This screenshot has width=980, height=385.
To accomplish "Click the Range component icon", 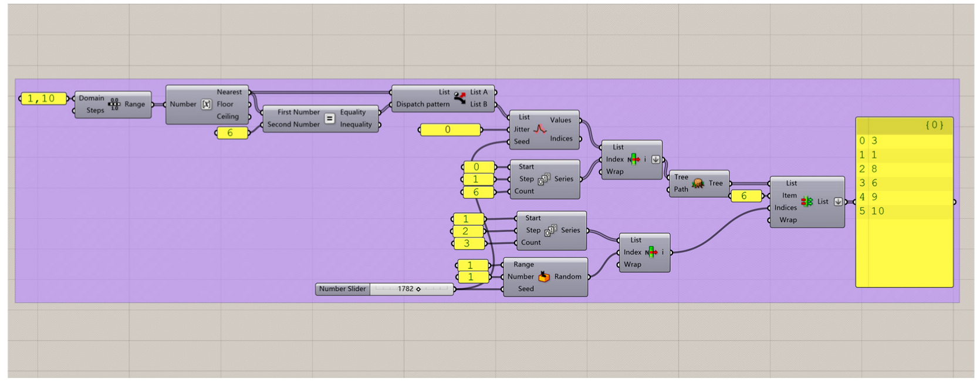I will [114, 104].
